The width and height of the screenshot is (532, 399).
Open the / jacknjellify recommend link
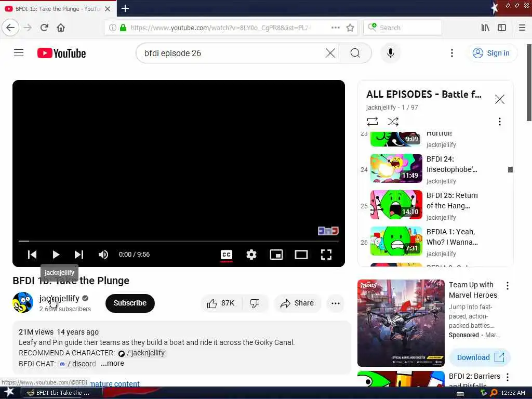pyautogui.click(x=141, y=353)
